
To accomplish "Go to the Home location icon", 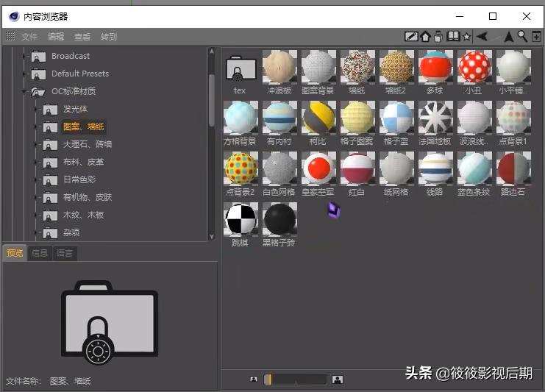I will click(x=425, y=36).
